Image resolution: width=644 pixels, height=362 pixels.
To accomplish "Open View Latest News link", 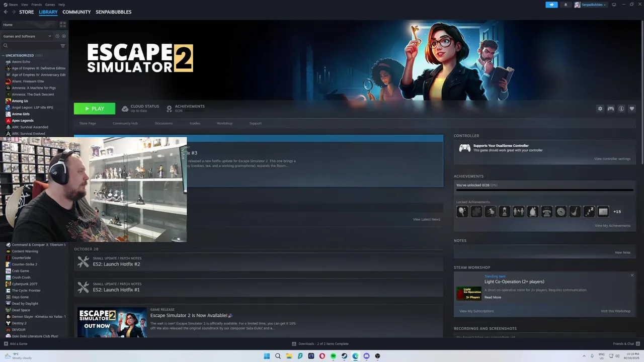I will [426, 219].
